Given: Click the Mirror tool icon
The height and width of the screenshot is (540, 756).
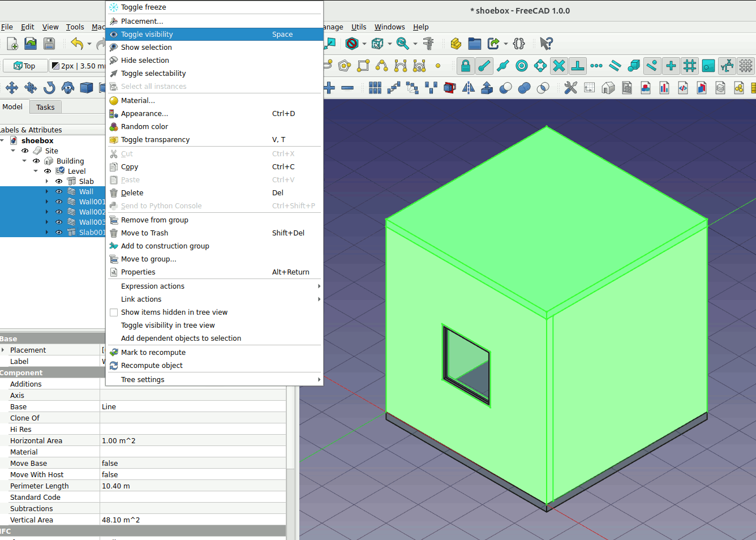Looking at the screenshot, I should (x=468, y=88).
